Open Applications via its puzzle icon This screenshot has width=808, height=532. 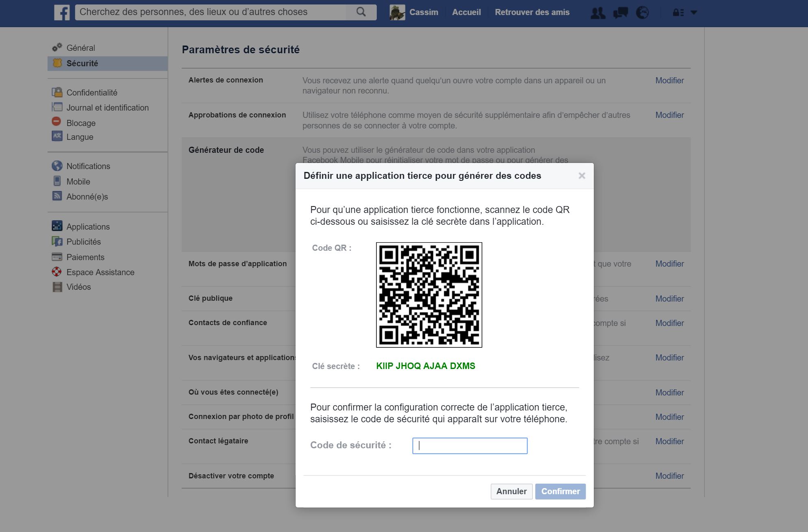[57, 226]
